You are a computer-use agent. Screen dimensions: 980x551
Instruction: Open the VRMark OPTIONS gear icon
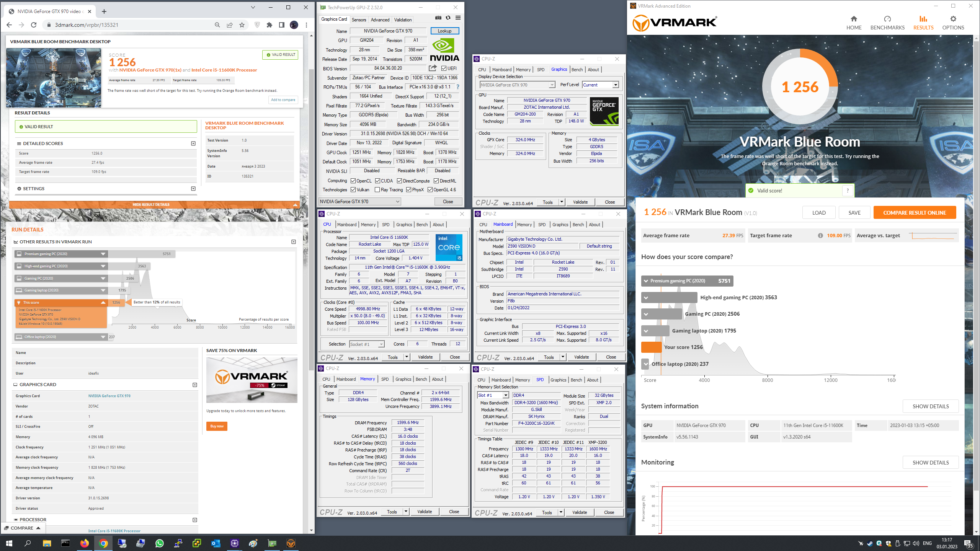953,19
